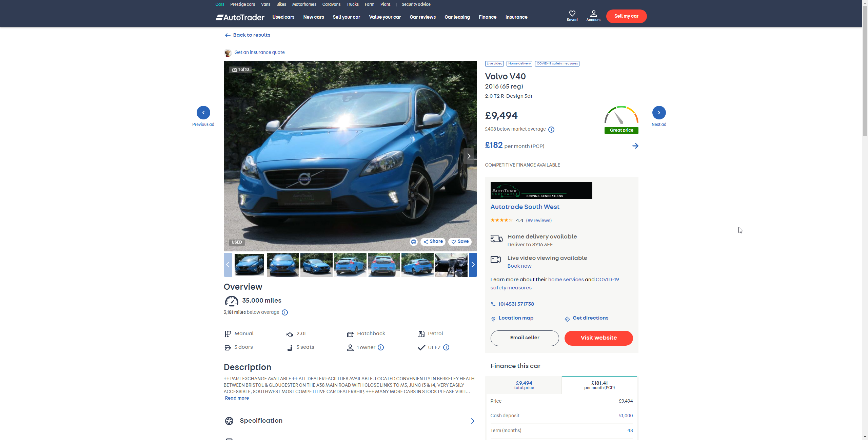
Task: Select the fourth thumbnail, rear view
Action: 350,265
